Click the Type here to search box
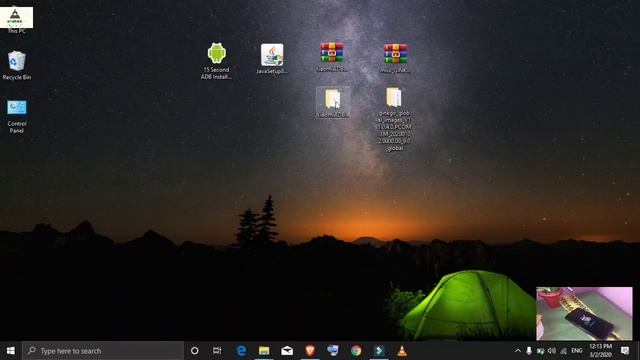 point(103,351)
